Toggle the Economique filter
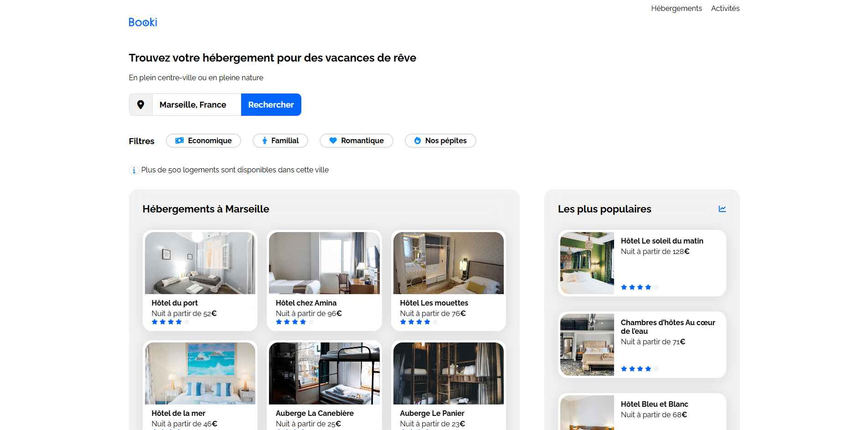 (203, 141)
